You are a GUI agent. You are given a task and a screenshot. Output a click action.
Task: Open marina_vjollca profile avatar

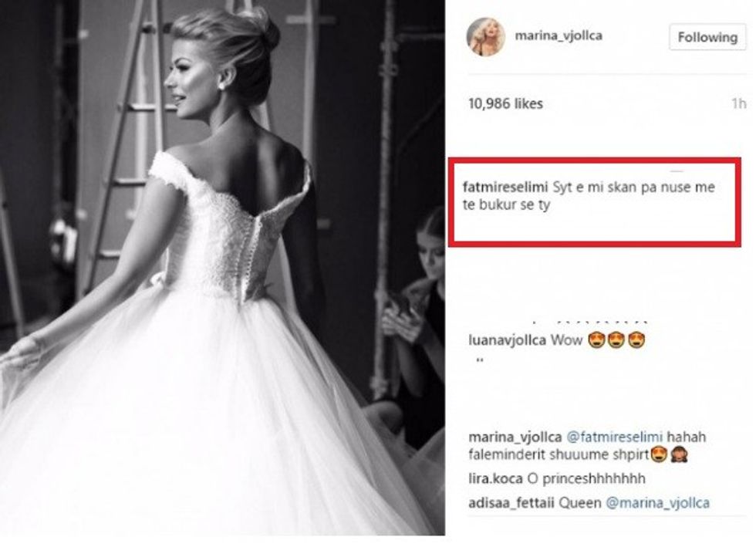(x=486, y=38)
